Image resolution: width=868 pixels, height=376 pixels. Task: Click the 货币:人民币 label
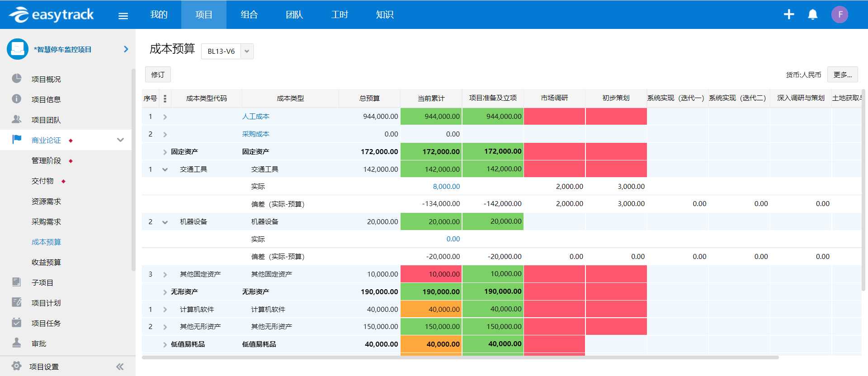coord(803,75)
